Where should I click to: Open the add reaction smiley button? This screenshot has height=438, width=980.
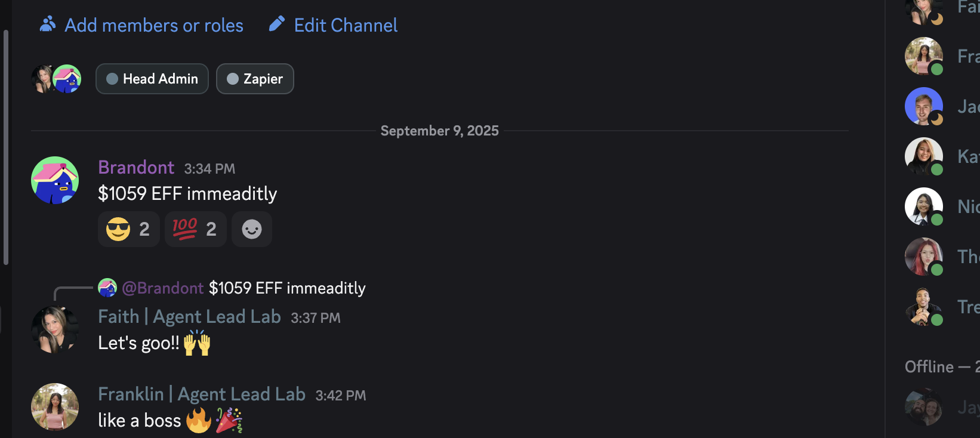(252, 229)
